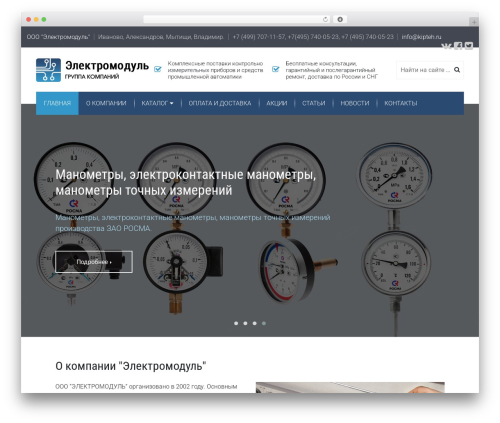This screenshot has width=500, height=423.
Task: Go to third slider dot
Action: [255, 323]
